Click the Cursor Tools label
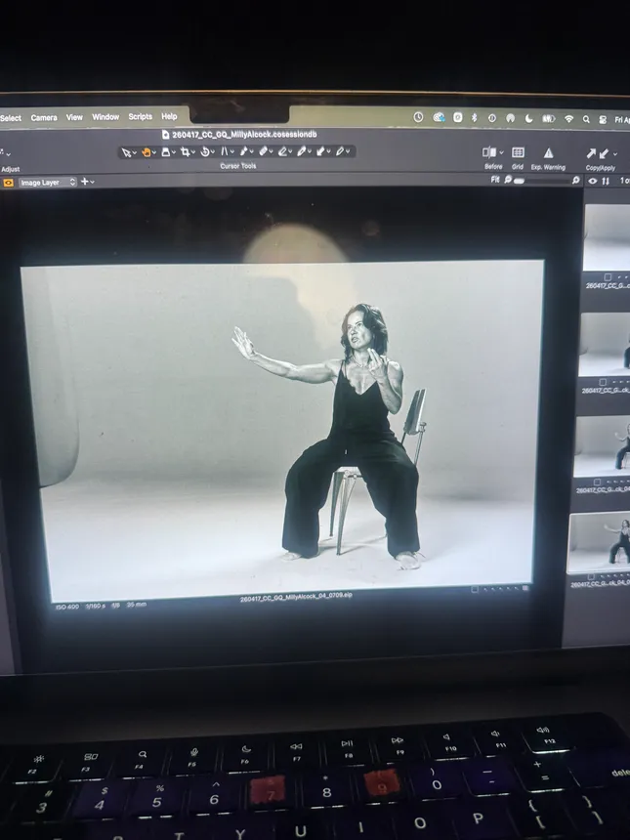 [x=238, y=166]
